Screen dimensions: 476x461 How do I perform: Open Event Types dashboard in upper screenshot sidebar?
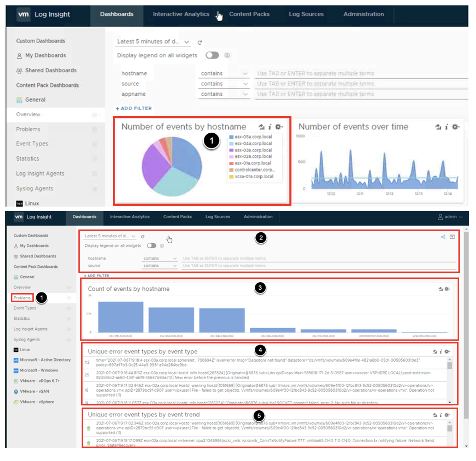coord(32,144)
